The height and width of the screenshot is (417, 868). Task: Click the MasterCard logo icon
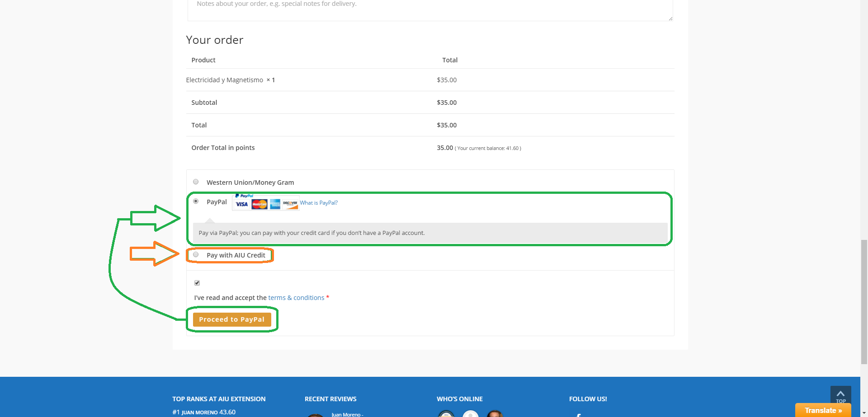pos(259,204)
